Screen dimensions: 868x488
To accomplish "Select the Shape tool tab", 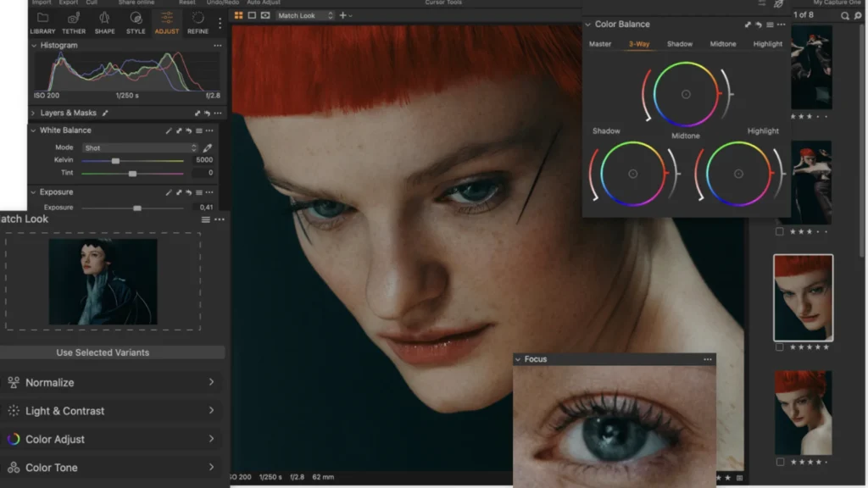I will coord(104,25).
